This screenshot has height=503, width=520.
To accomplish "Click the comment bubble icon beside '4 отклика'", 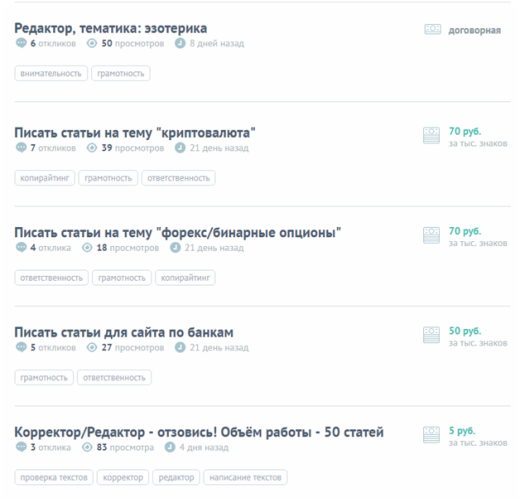I will [x=21, y=248].
